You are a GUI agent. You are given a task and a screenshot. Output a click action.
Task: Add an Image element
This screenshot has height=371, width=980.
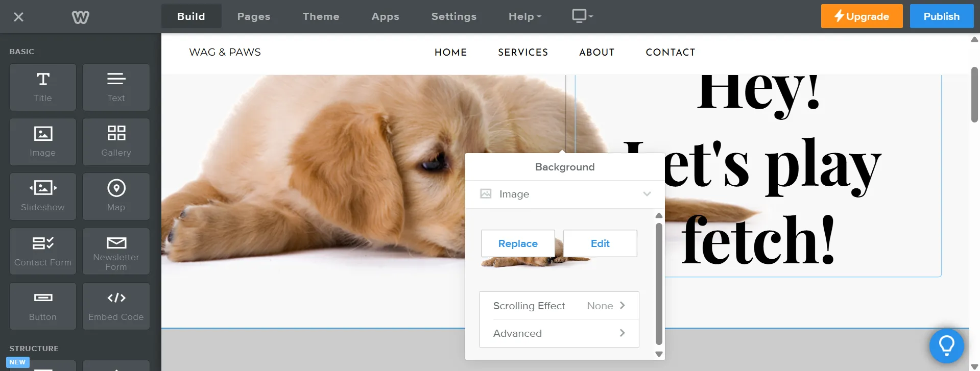click(43, 142)
